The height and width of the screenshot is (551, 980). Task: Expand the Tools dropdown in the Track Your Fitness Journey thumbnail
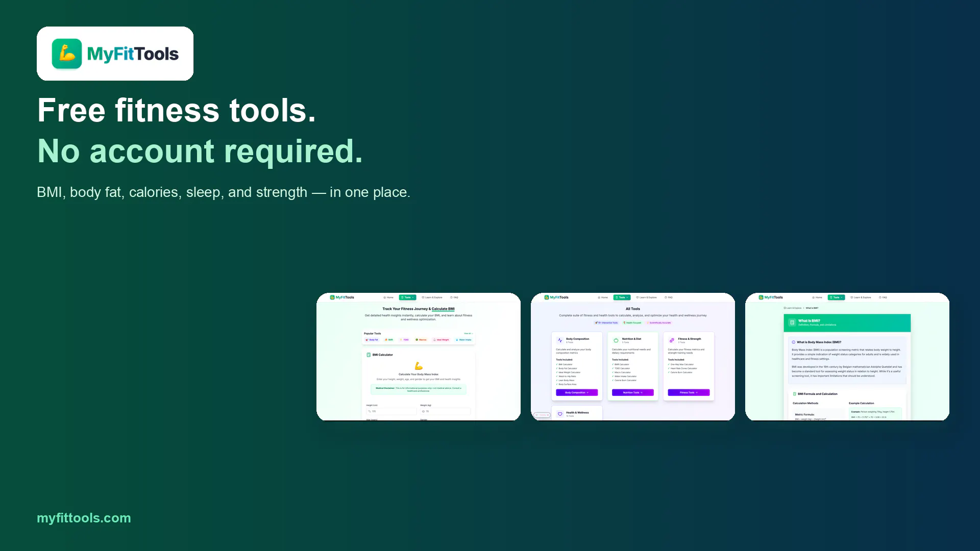click(407, 297)
